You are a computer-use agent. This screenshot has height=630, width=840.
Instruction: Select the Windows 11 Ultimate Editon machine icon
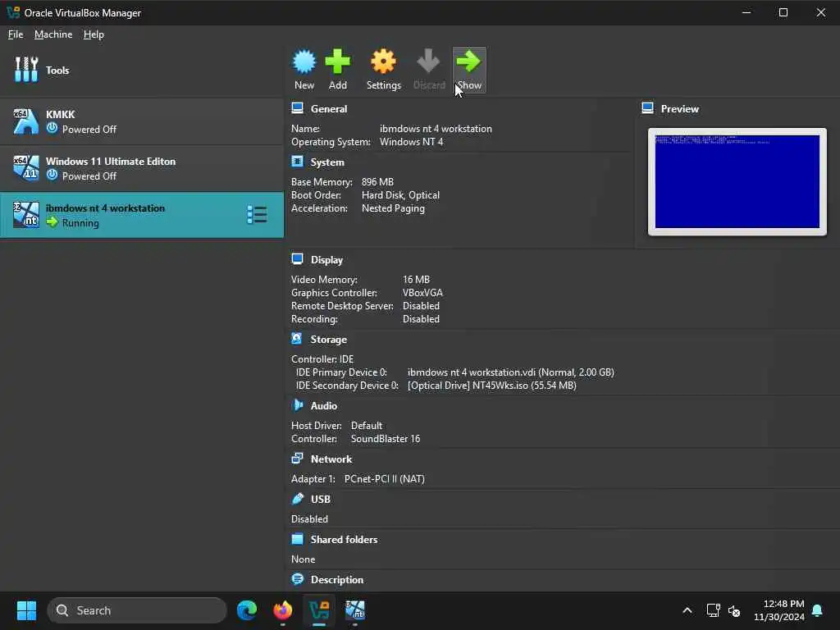coord(26,167)
